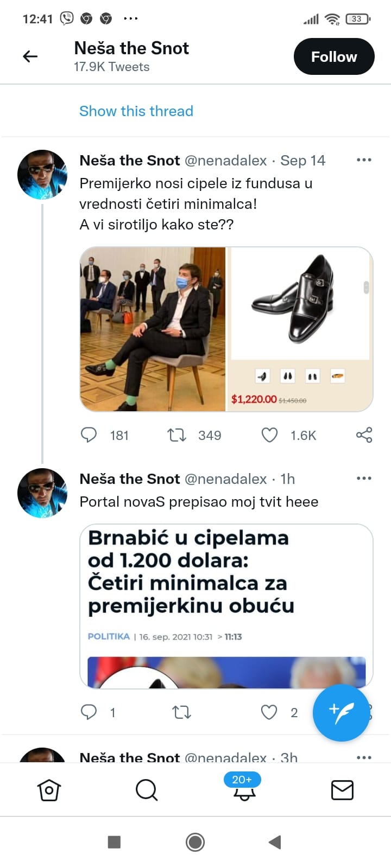Viewport: 391px width, 868px height.
Task: Open Direct Messages envelope
Action: pos(342,790)
